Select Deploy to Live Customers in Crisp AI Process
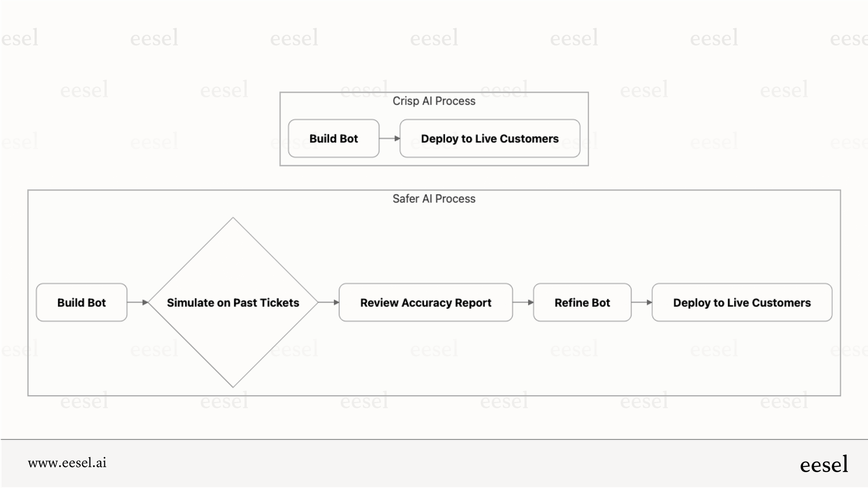The image size is (868, 488). point(489,138)
